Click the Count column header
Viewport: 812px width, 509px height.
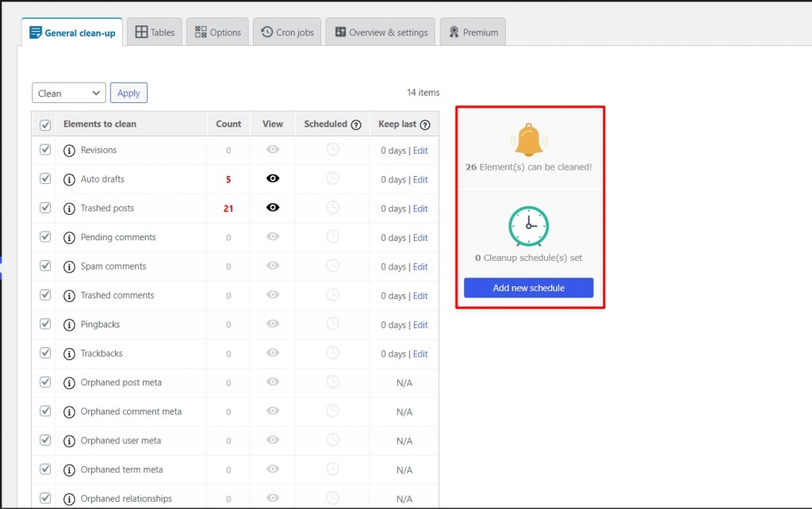coord(228,124)
